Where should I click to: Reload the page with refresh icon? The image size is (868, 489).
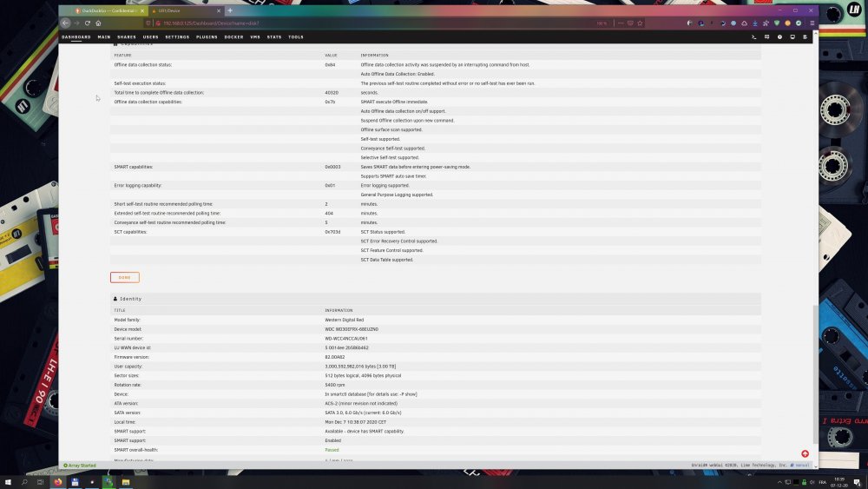click(x=88, y=23)
